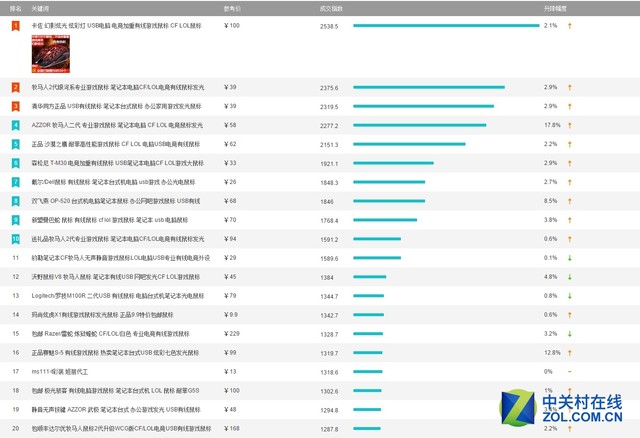Click the rank number 17
This screenshot has height=438, width=640.
pyautogui.click(x=16, y=372)
